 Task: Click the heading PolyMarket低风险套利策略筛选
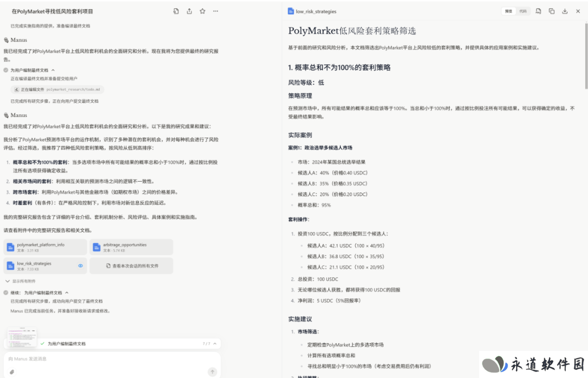pyautogui.click(x=352, y=30)
